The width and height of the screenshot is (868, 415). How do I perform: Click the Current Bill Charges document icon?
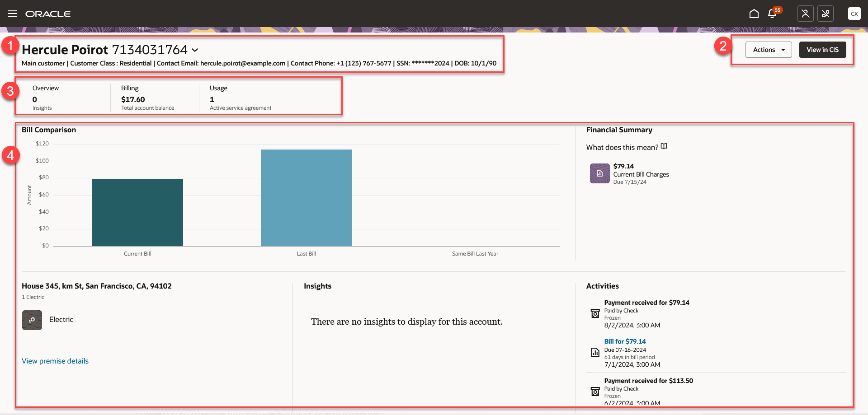(599, 173)
